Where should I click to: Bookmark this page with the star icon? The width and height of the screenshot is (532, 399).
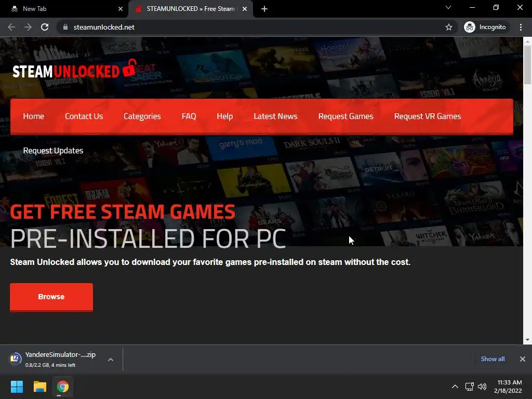(448, 27)
